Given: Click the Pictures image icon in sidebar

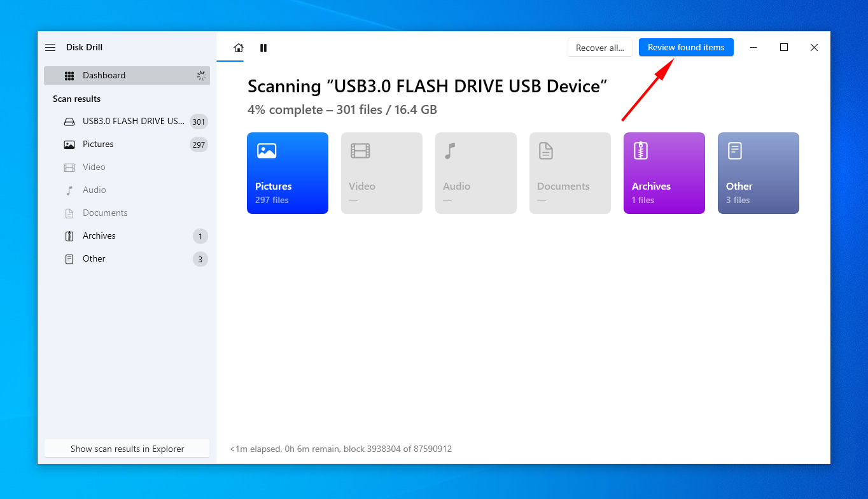Looking at the screenshot, I should 69,144.
